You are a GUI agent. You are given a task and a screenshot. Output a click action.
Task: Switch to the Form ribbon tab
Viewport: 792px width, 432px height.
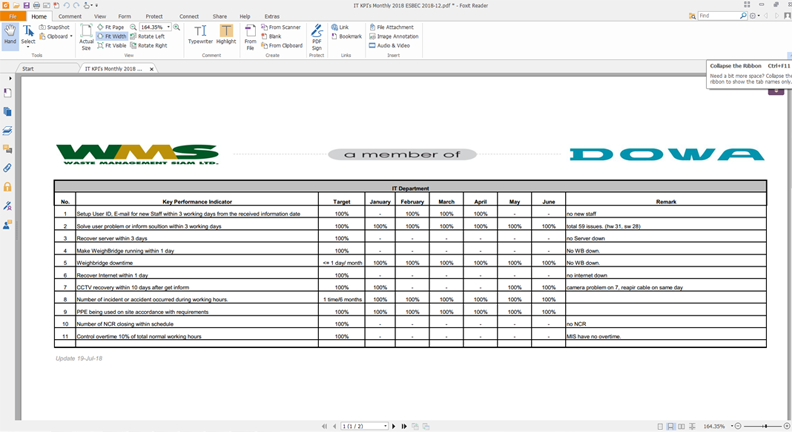pos(124,16)
